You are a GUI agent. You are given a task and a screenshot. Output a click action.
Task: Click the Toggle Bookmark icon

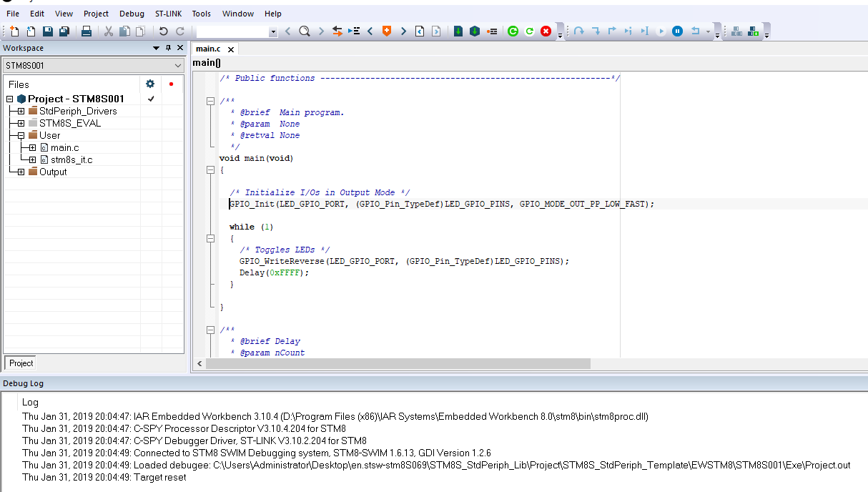pyautogui.click(x=387, y=31)
